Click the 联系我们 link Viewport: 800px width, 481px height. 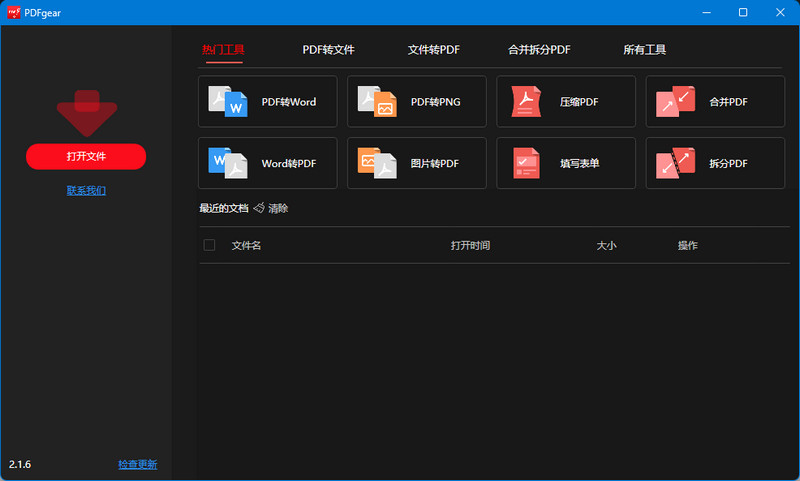pyautogui.click(x=86, y=190)
